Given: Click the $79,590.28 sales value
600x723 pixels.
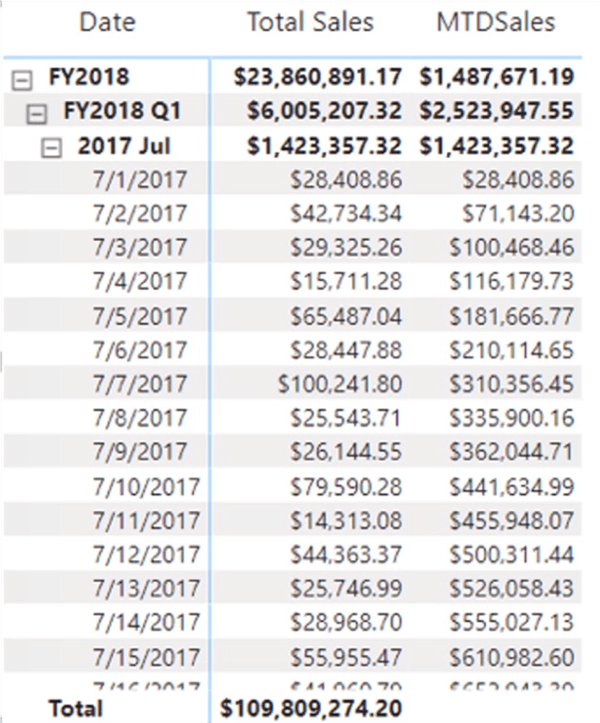Looking at the screenshot, I should [344, 487].
